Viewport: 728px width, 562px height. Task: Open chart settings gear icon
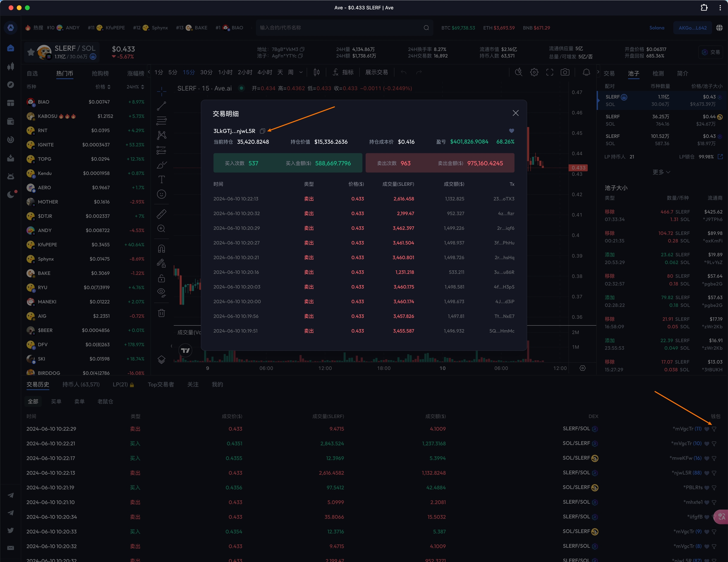(534, 72)
